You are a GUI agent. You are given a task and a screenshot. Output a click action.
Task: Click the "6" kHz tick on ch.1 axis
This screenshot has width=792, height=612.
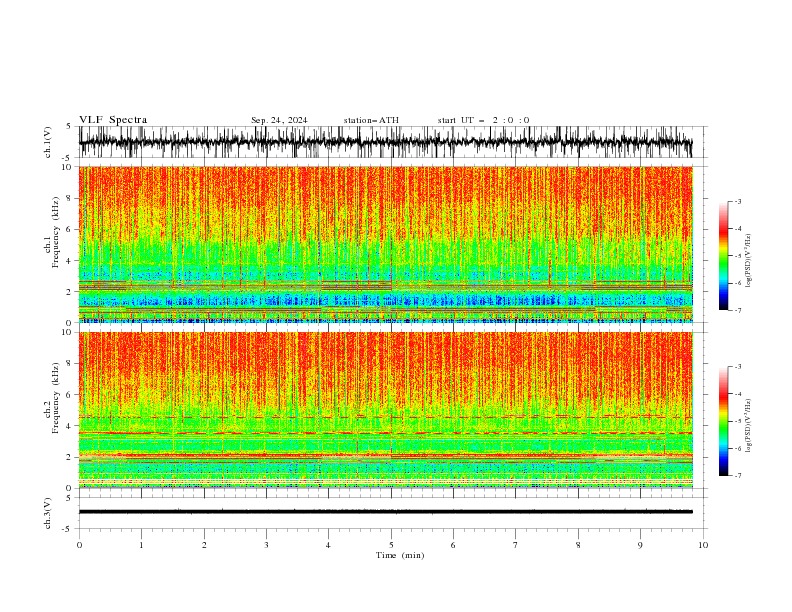click(69, 229)
